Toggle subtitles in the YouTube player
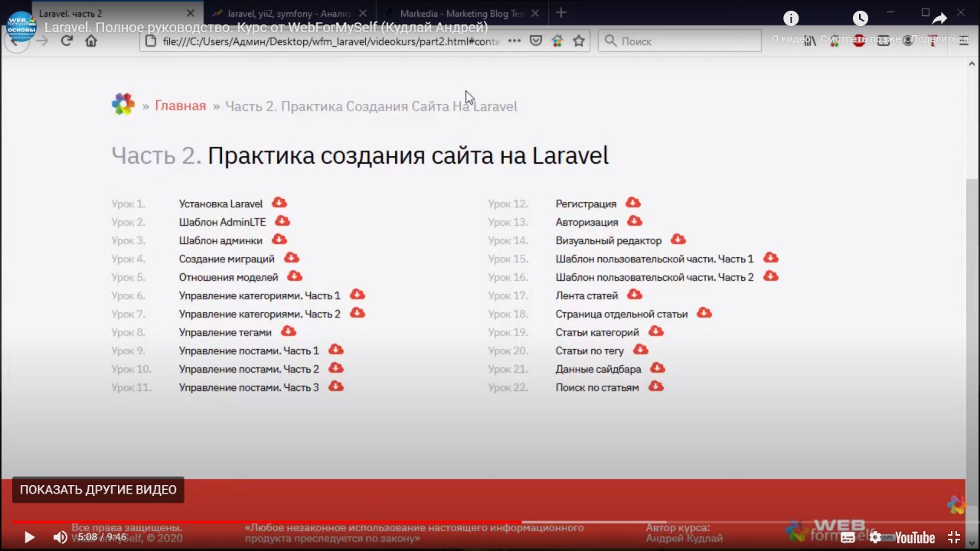This screenshot has height=551, width=980. 848,537
